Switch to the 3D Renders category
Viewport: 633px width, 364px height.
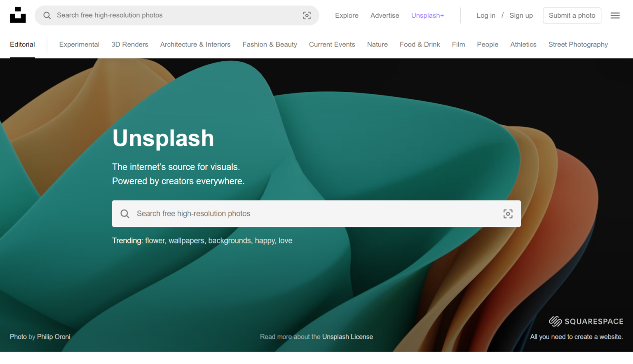pos(129,44)
